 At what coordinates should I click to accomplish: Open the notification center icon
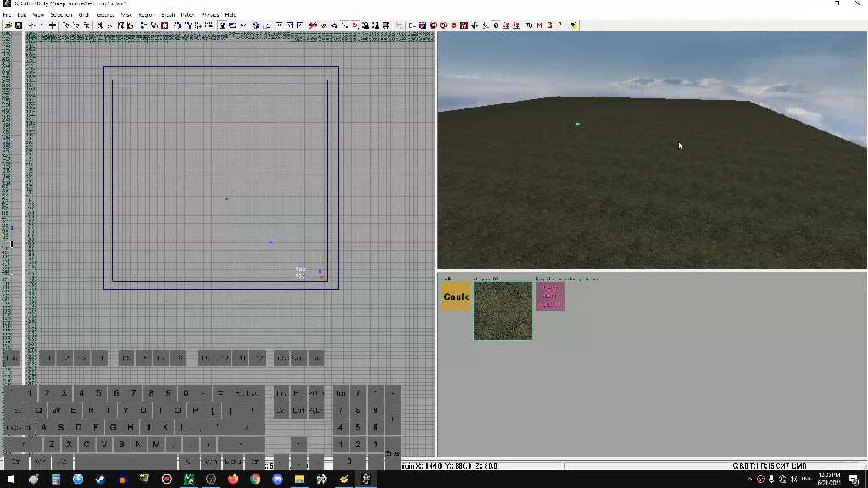pyautogui.click(x=854, y=480)
